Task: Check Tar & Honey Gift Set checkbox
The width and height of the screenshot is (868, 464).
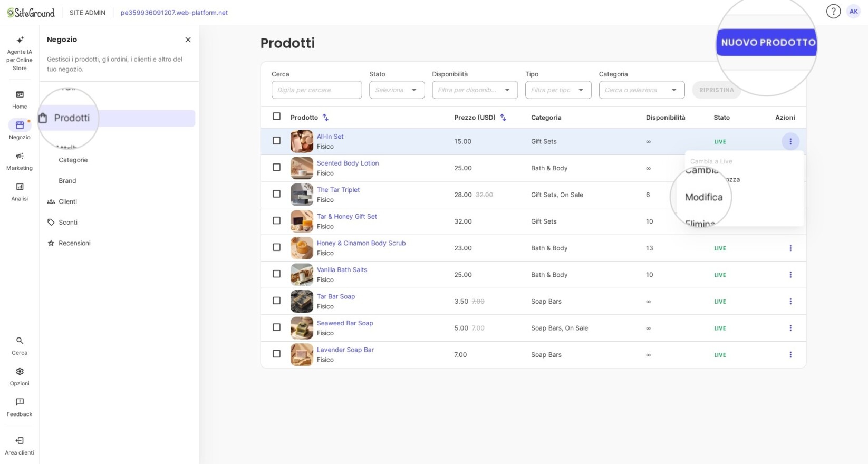Action: click(276, 220)
